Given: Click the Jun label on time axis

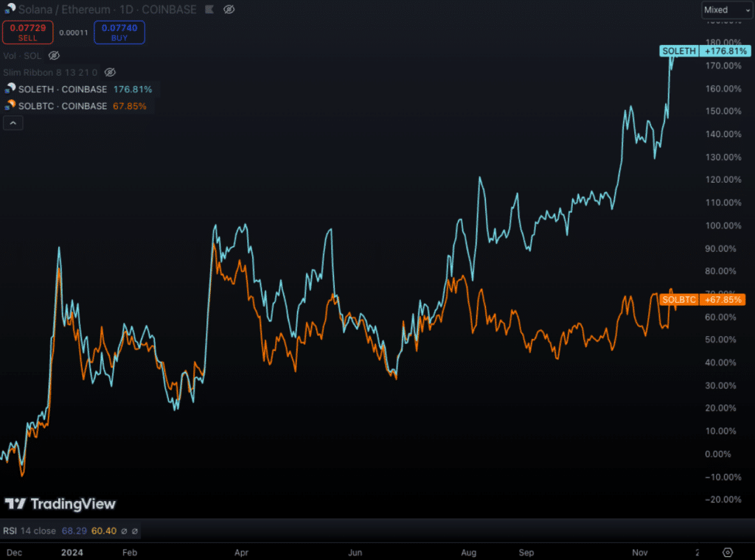Looking at the screenshot, I should (x=355, y=553).
